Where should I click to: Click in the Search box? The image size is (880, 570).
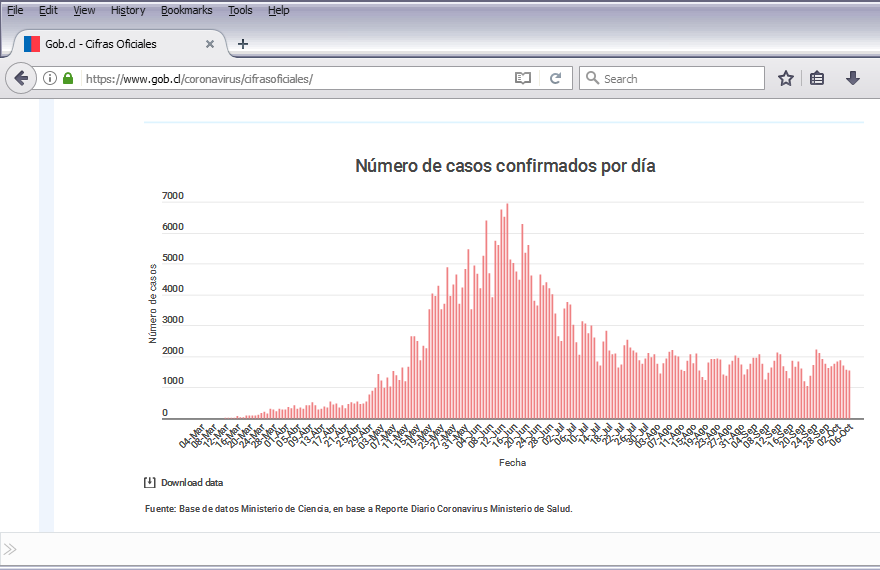click(680, 78)
